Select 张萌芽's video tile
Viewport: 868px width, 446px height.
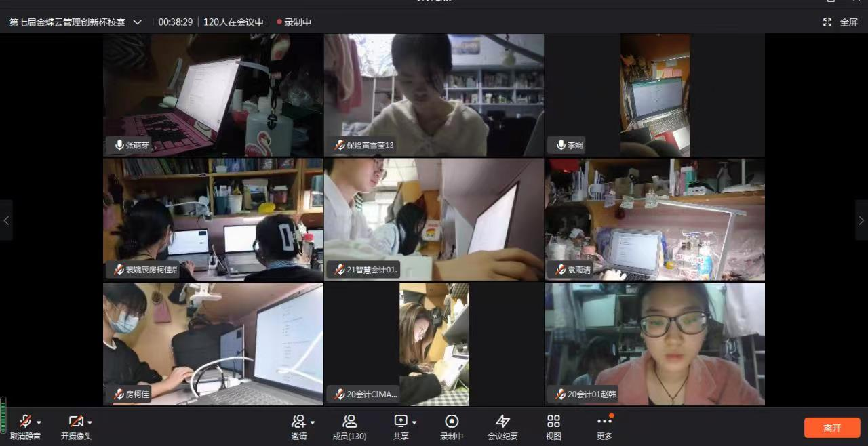tap(213, 95)
